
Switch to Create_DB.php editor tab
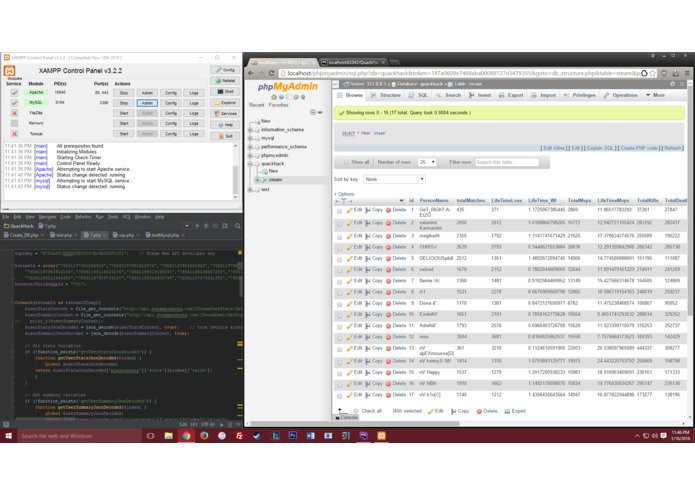coord(23,235)
